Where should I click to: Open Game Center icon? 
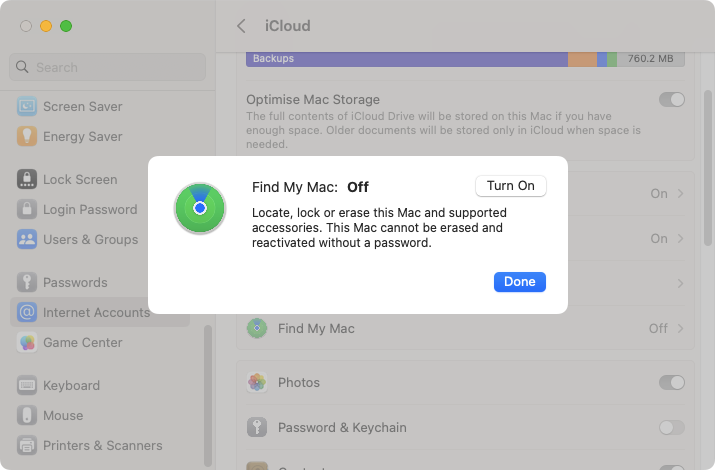coord(27,342)
